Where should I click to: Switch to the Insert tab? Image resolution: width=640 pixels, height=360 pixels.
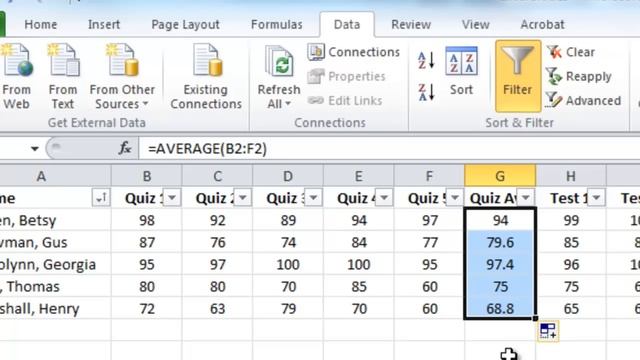104,24
